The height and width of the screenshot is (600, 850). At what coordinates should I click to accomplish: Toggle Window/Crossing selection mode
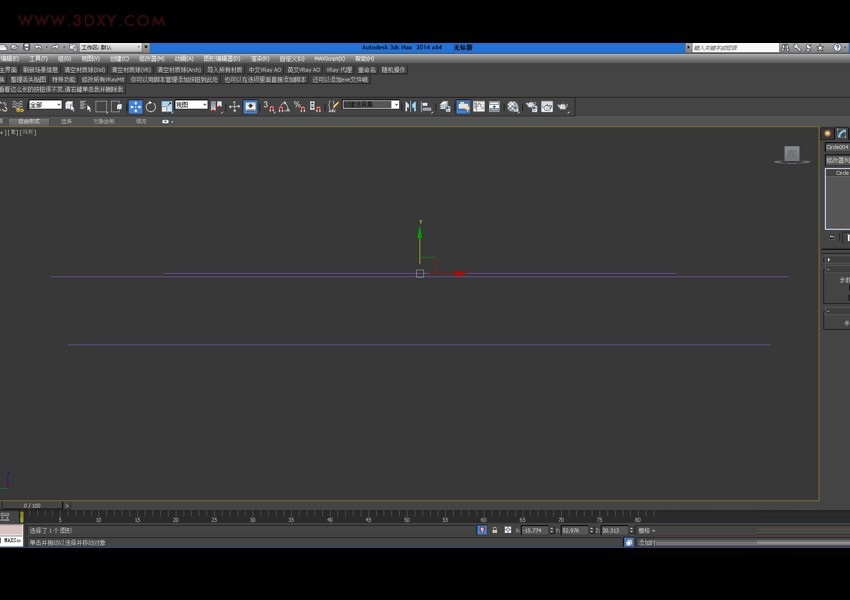point(117,107)
